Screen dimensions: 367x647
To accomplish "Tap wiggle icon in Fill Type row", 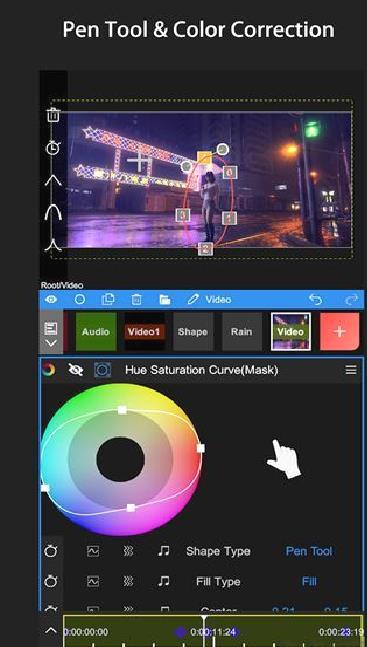I will [x=128, y=581].
